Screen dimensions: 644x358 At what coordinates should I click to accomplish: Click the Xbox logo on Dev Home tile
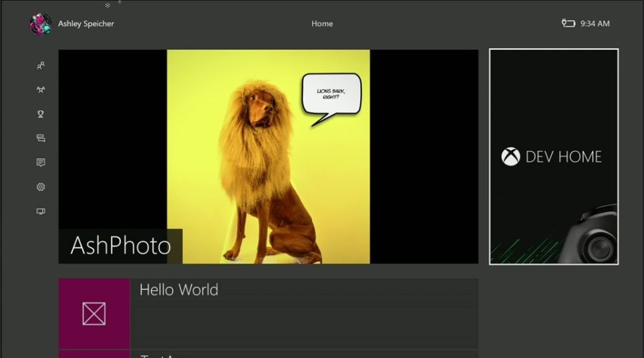pos(510,157)
